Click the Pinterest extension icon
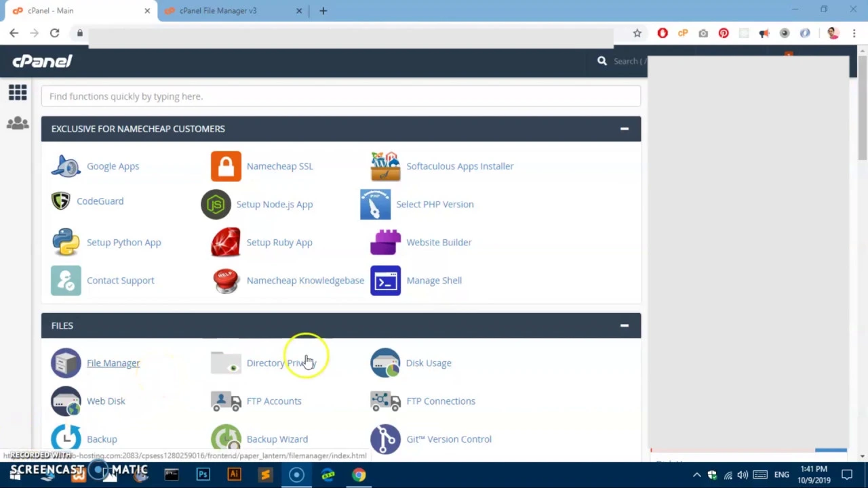This screenshot has height=488, width=868. pyautogui.click(x=724, y=33)
